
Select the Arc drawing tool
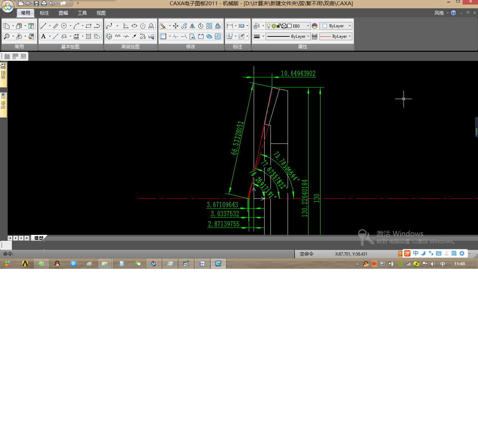76,26
